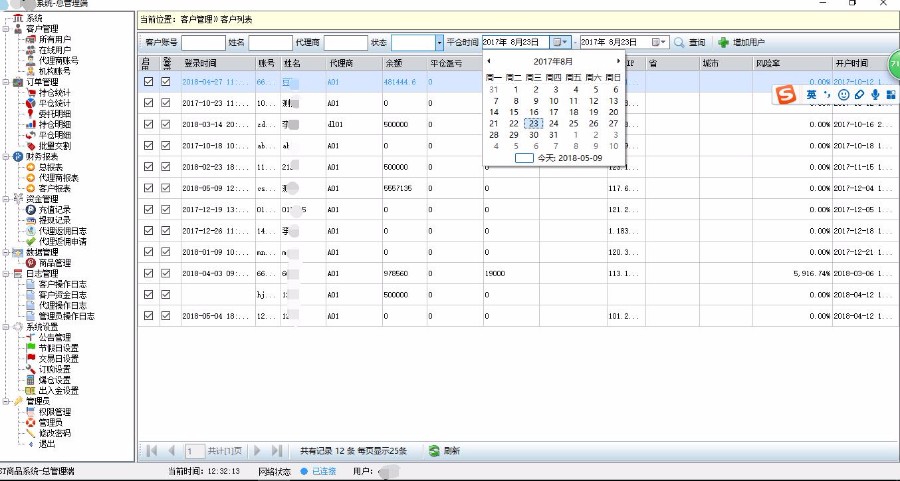Collapse the 资金管理 tree node
This screenshot has width=900, height=481.
click(6, 199)
